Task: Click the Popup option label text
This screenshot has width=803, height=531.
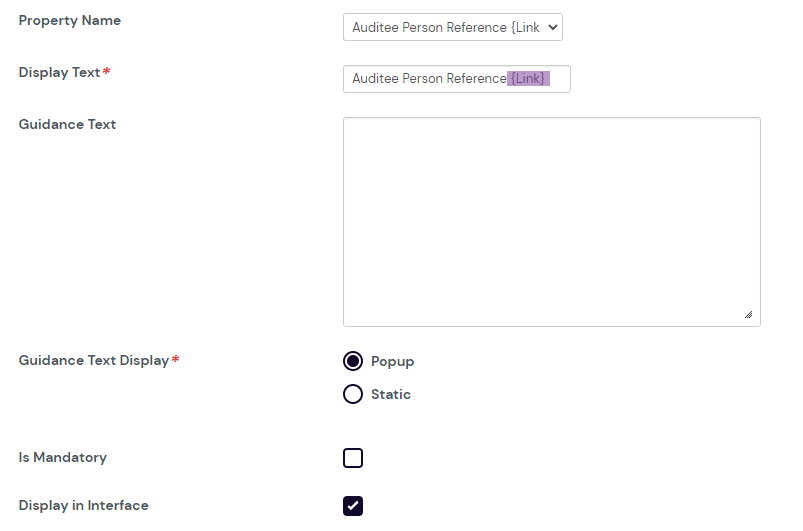Action: tap(392, 362)
